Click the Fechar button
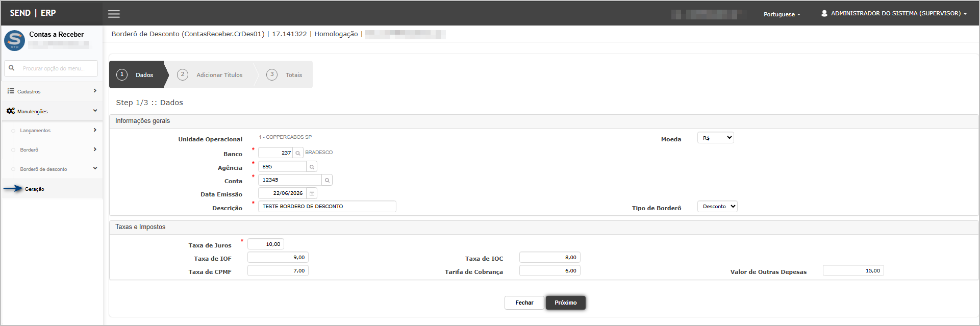Viewport: 980px width, 326px height. click(524, 303)
